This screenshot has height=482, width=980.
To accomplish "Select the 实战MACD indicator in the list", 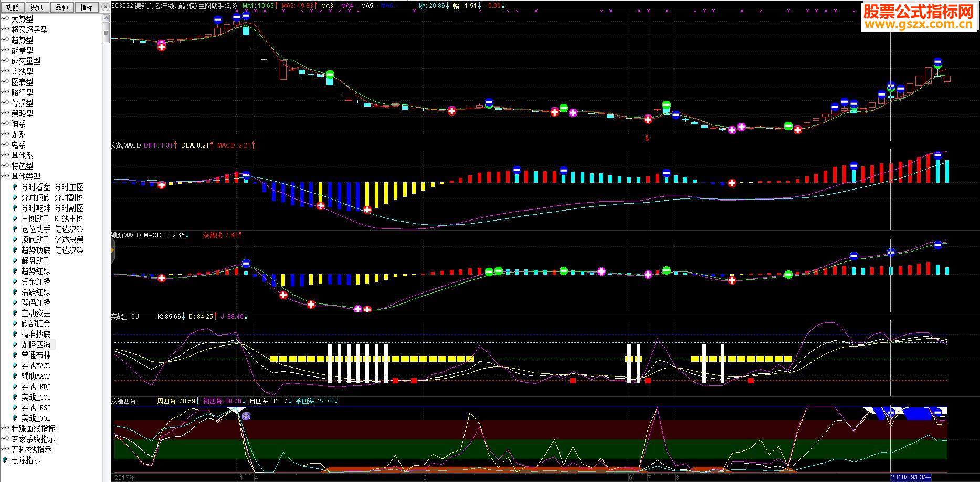I will pos(36,365).
